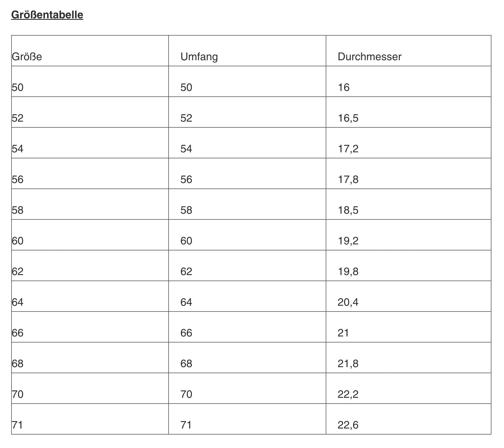504x448 pixels.
Task: Click size 50 in Größe column
Action: point(17,87)
